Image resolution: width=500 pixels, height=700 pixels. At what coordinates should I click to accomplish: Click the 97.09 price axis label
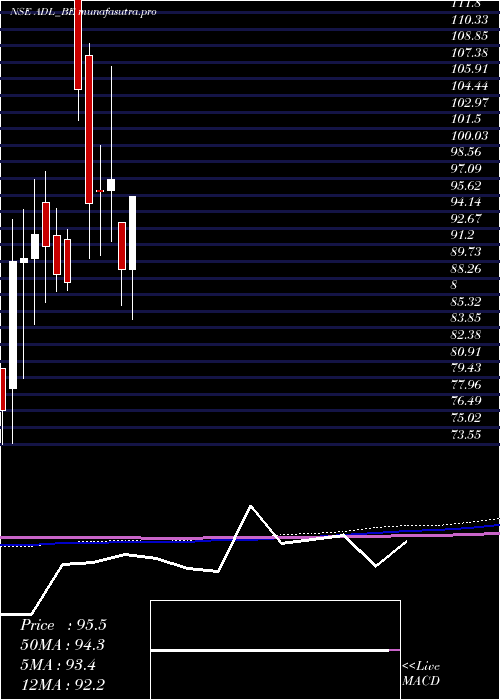467,169
